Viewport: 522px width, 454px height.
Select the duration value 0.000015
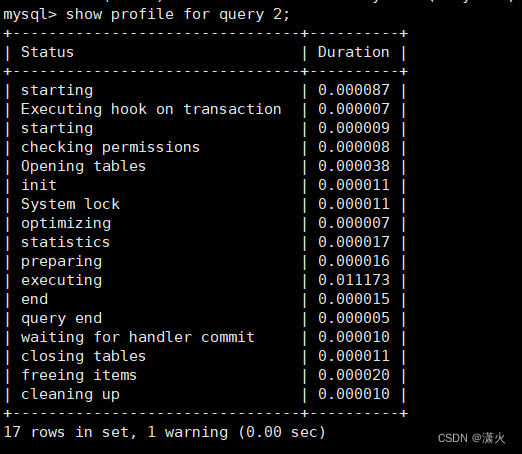point(354,299)
